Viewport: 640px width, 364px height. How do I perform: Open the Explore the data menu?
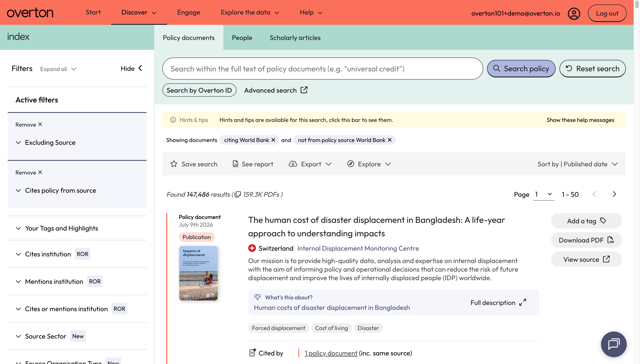(x=250, y=12)
